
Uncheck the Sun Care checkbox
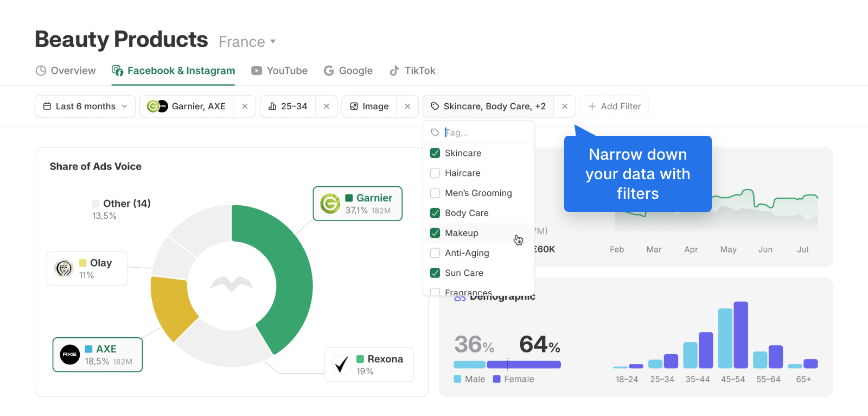pyautogui.click(x=435, y=273)
